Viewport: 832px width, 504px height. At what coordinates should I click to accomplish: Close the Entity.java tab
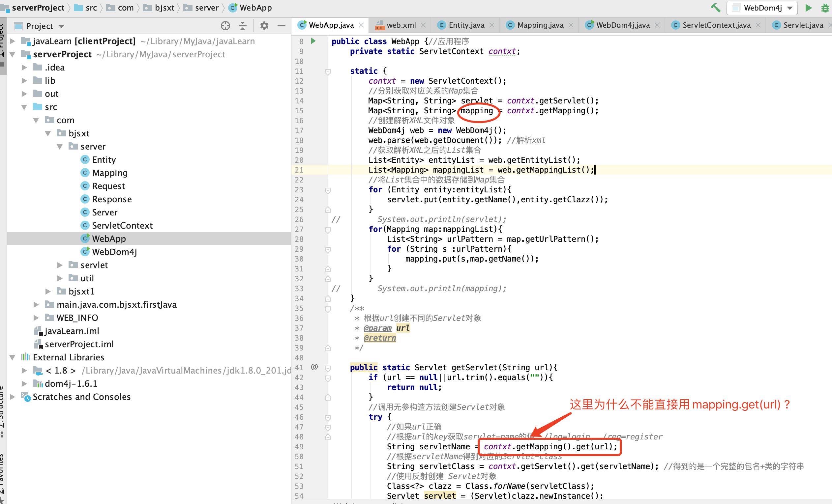tap(492, 25)
